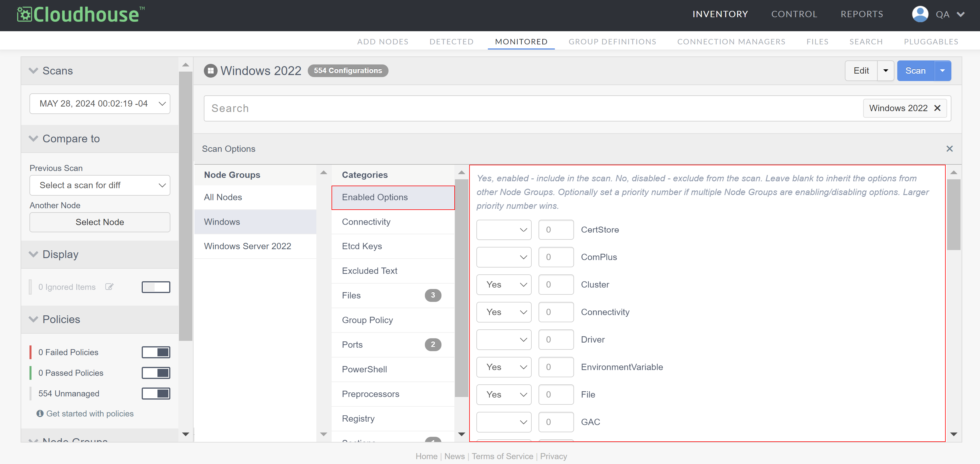Viewport: 980px width, 464px height.
Task: Switch to the Pluggables tab
Action: 931,42
